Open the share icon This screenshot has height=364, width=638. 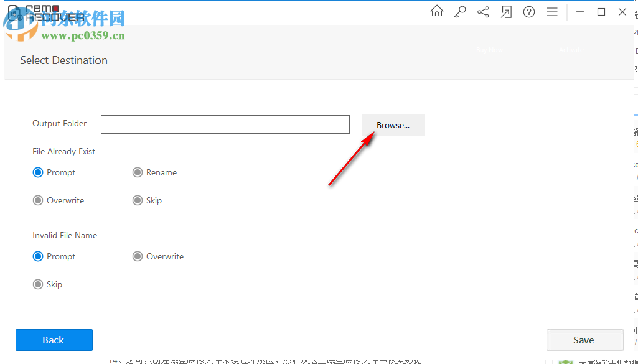[483, 12]
